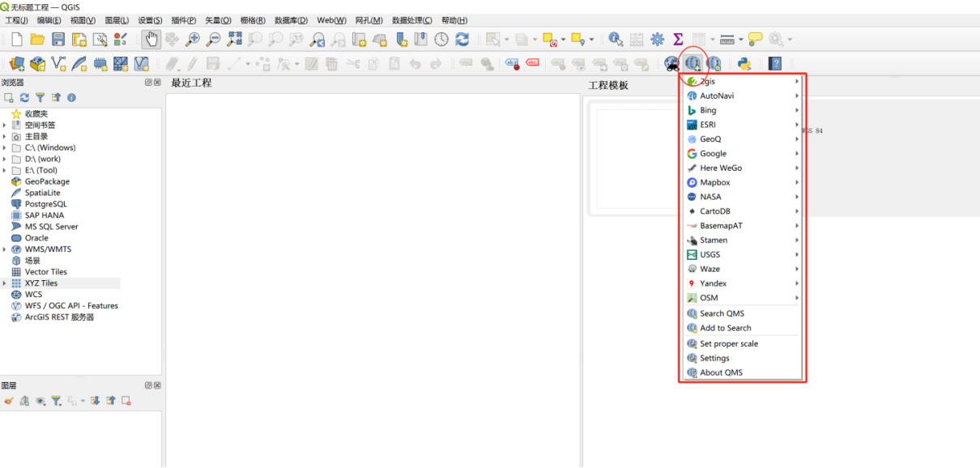
Task: Open the 插件(P) menu
Action: 184,20
